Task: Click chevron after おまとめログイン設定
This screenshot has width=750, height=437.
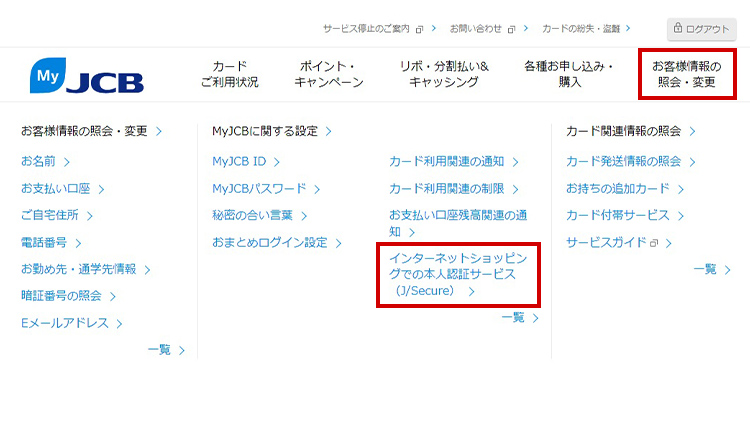Action: [x=339, y=244]
